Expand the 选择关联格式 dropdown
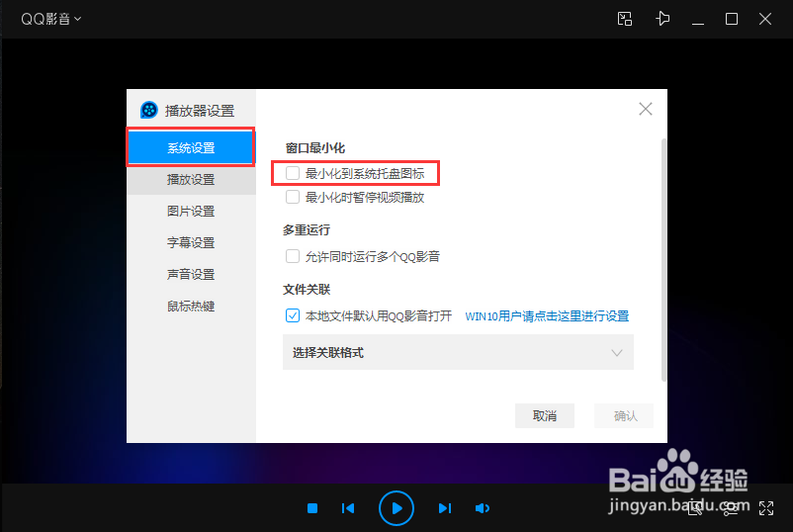The height and width of the screenshot is (532, 793). tap(458, 352)
